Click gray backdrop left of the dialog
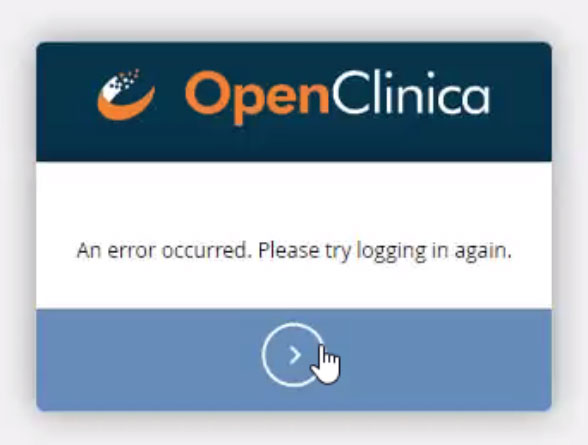588x445 pixels. point(17,225)
